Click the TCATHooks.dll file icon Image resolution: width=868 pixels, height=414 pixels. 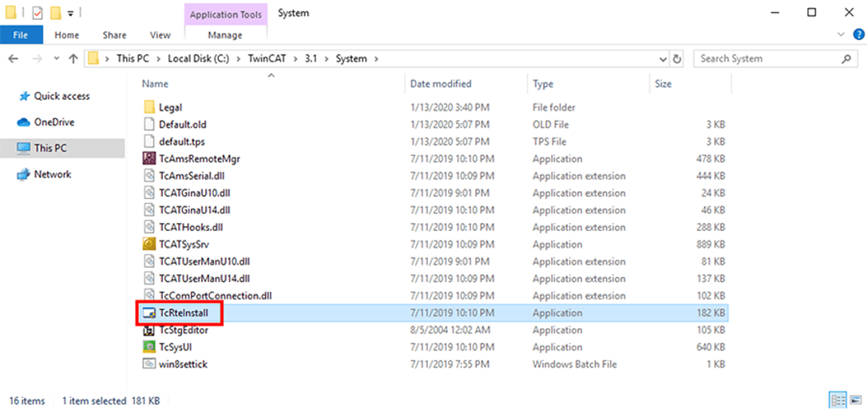149,227
